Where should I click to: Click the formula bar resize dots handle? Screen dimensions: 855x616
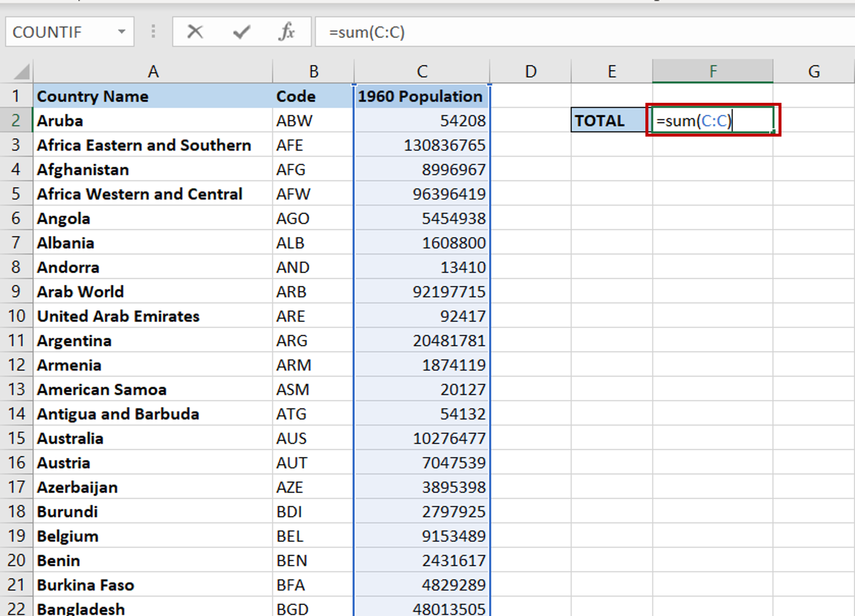pos(153,32)
